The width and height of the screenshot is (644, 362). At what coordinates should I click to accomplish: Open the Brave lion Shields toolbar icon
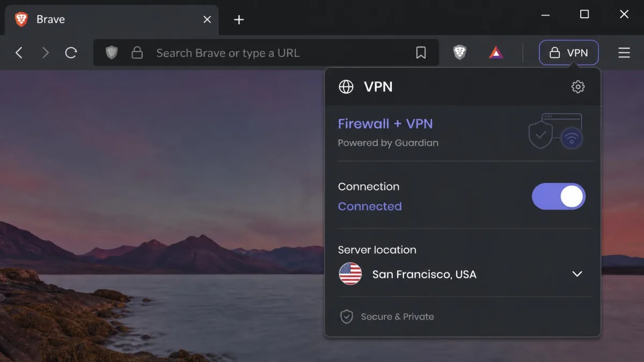[x=460, y=53]
